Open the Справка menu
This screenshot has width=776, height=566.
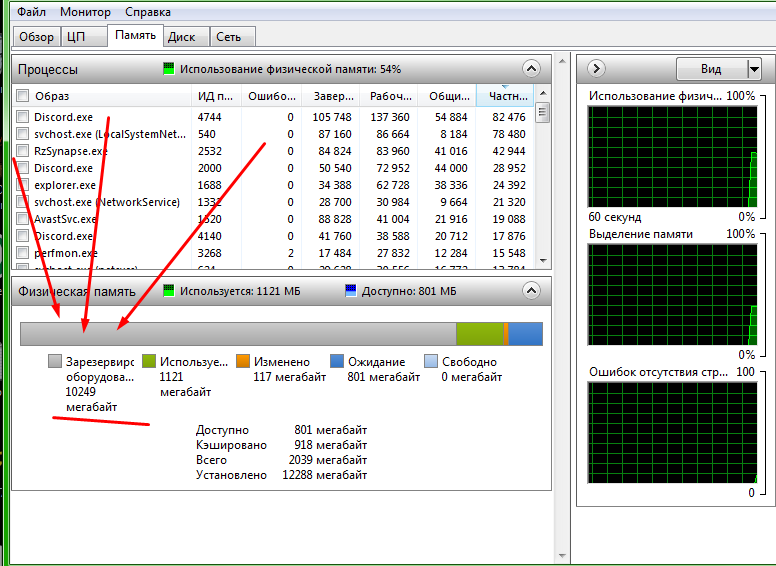(147, 12)
